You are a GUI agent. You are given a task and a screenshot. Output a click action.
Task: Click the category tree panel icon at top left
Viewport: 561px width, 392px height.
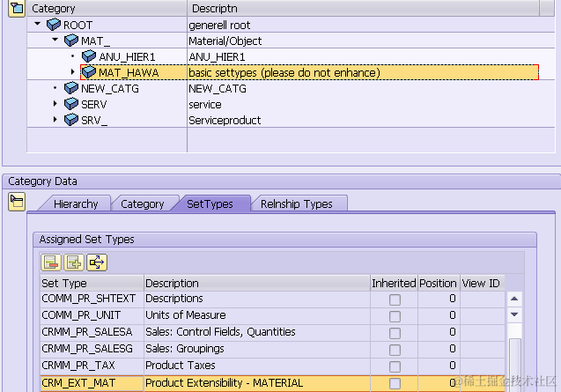(x=17, y=8)
